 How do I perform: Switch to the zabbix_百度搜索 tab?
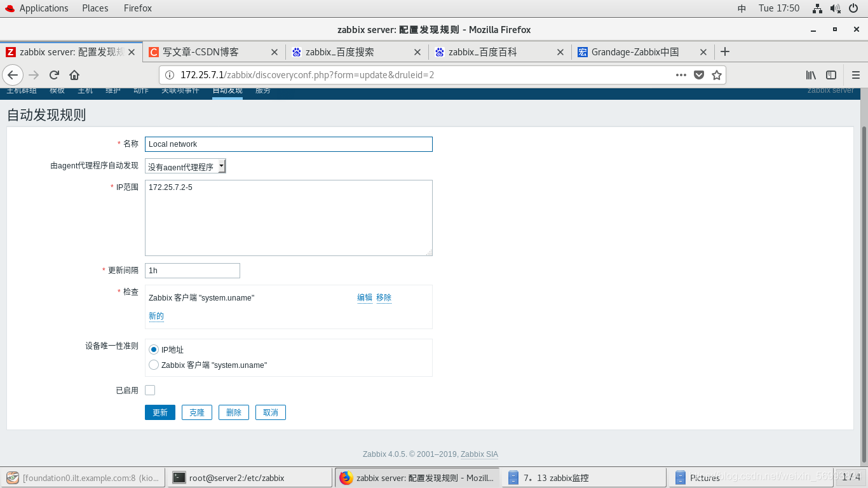tap(357, 52)
